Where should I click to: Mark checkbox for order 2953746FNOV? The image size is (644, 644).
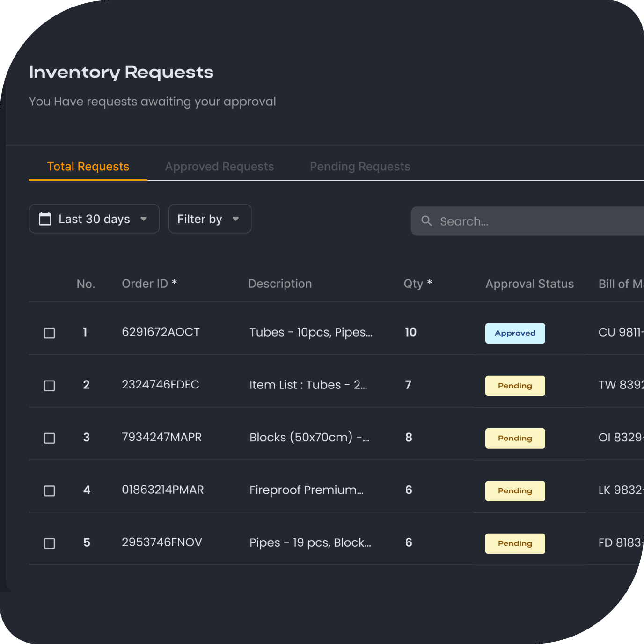(49, 543)
